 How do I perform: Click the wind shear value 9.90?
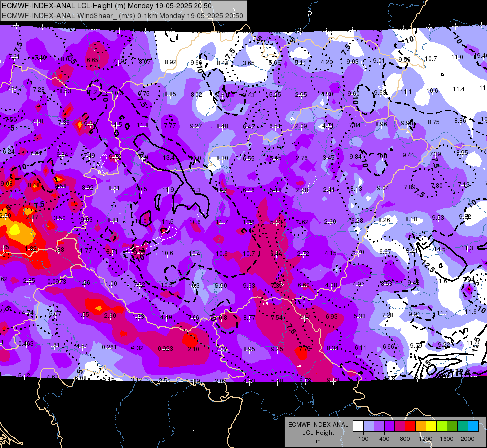221,285
